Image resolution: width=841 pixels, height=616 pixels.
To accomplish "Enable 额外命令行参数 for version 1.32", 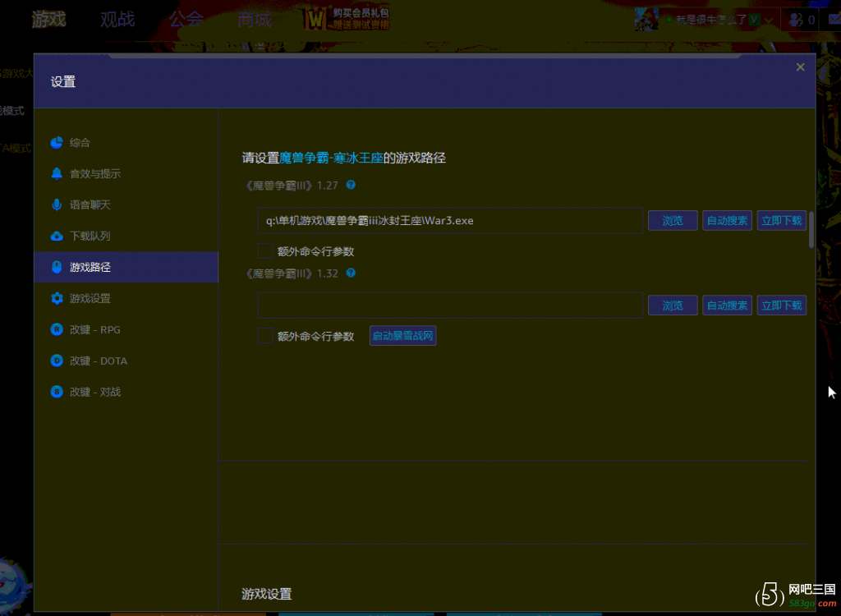I will click(x=265, y=336).
